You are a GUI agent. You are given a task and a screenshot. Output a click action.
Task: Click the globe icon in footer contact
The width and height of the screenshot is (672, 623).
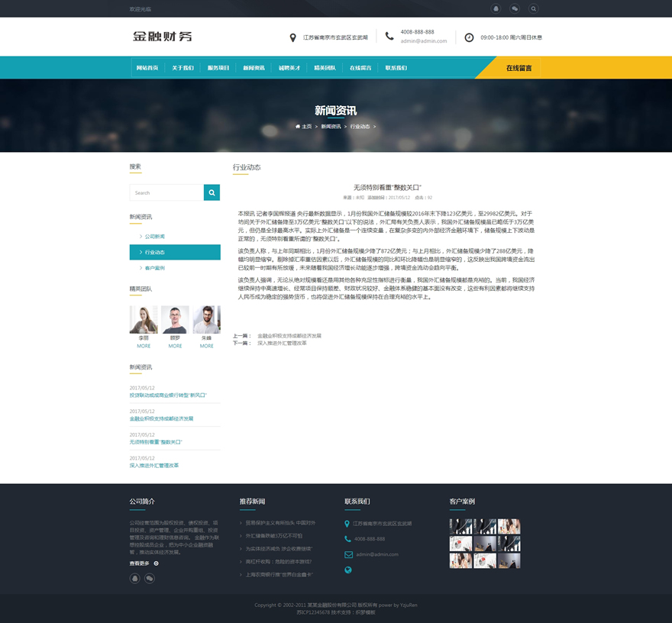point(348,570)
